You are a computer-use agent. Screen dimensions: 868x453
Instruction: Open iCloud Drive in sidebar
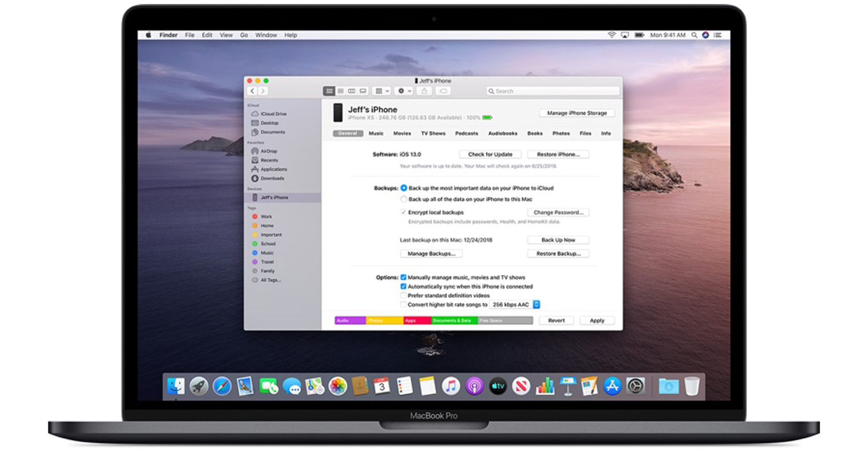269,114
